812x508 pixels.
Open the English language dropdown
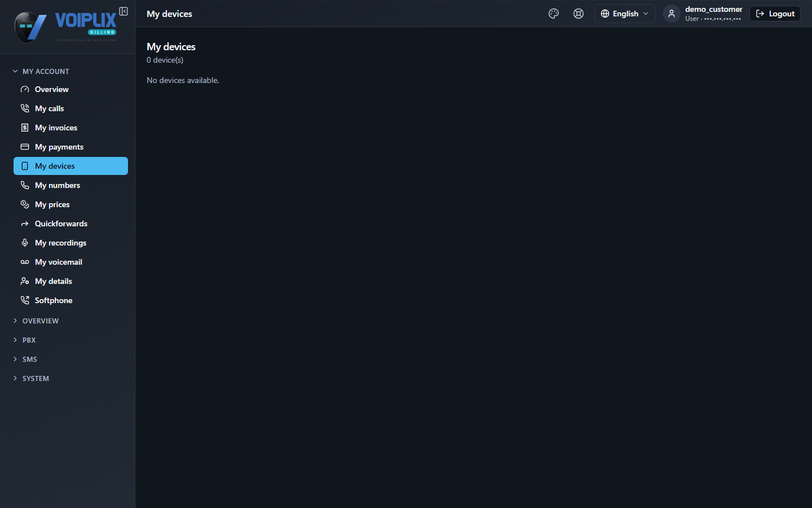coord(625,14)
